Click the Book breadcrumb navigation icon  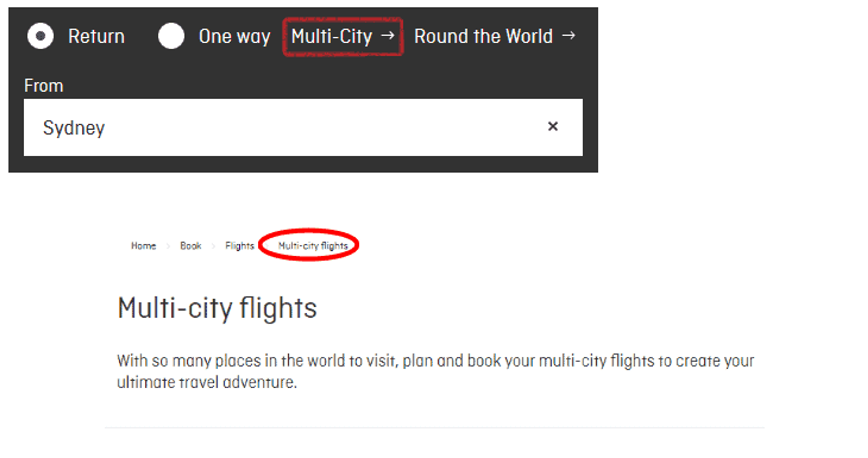(192, 246)
